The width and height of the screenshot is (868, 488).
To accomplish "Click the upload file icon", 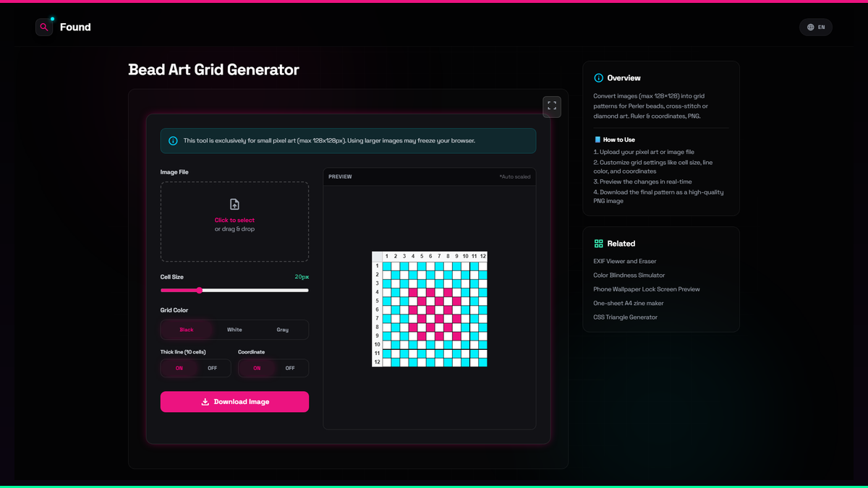I will click(234, 205).
